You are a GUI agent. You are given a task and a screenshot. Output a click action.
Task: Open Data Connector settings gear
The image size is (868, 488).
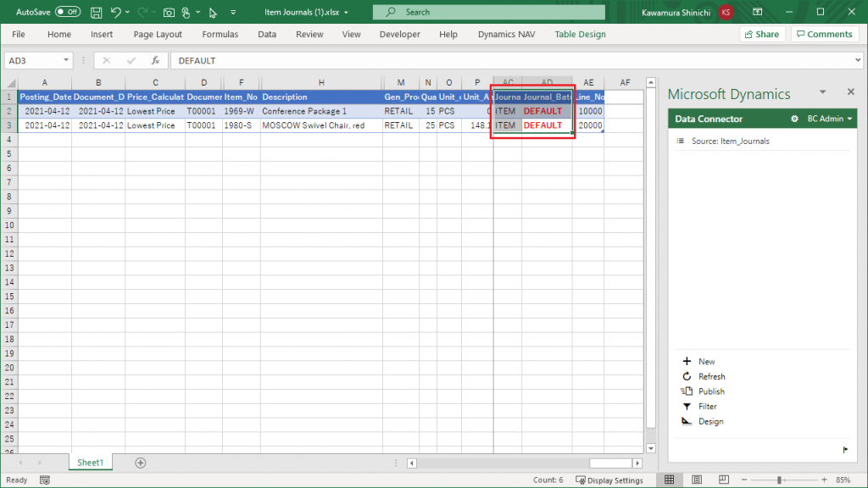pyautogui.click(x=794, y=119)
